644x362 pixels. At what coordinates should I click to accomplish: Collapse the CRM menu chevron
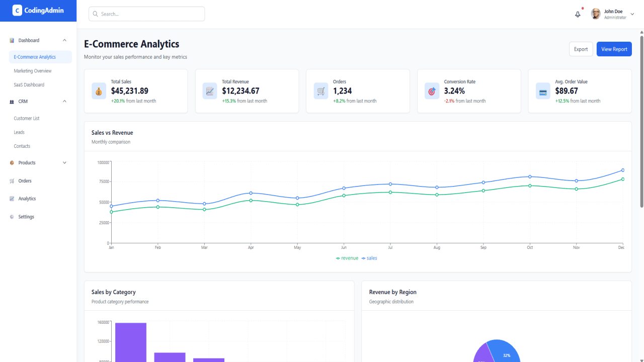point(64,102)
